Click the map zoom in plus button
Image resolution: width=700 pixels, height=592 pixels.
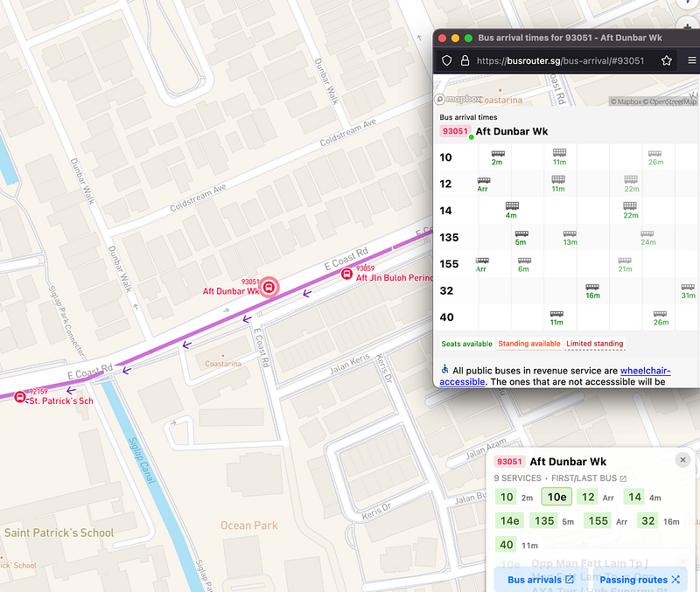[689, 27]
